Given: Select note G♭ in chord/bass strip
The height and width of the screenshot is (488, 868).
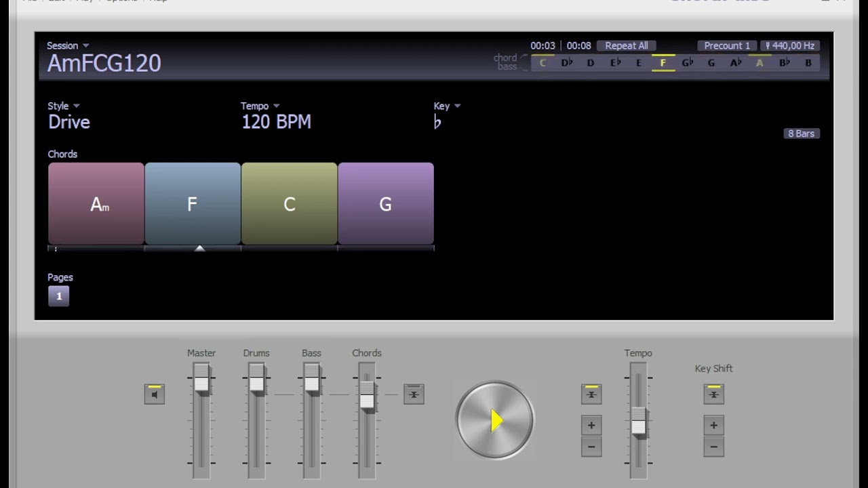Looking at the screenshot, I should coord(688,63).
